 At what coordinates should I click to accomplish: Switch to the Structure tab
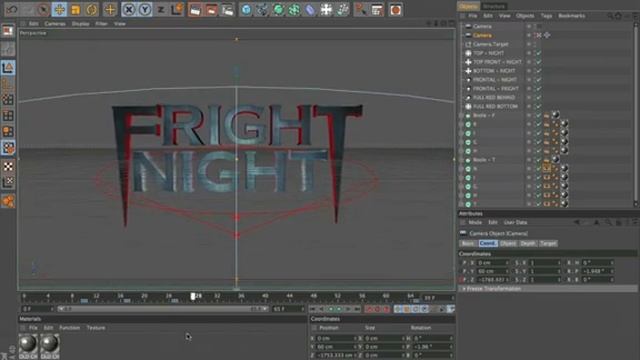[494, 6]
